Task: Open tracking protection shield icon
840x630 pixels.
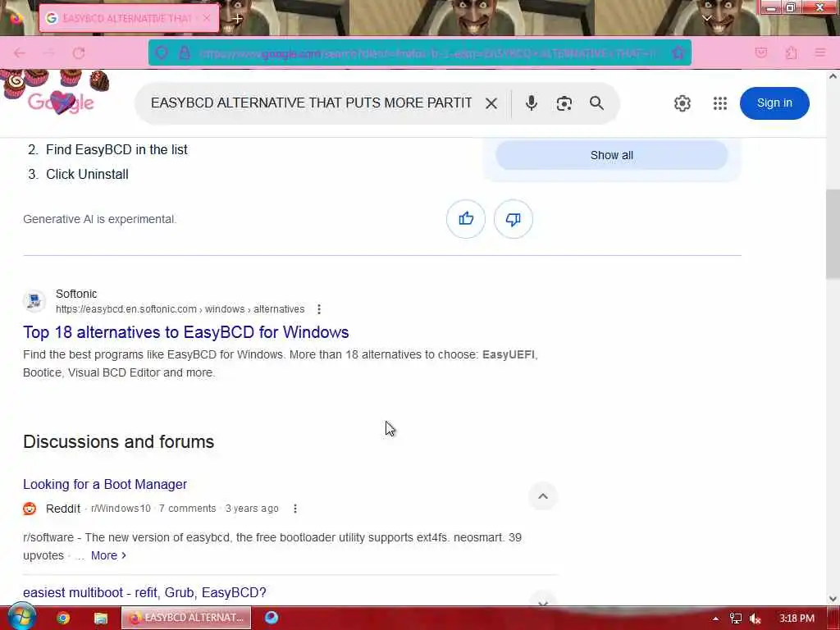Action: point(162,53)
